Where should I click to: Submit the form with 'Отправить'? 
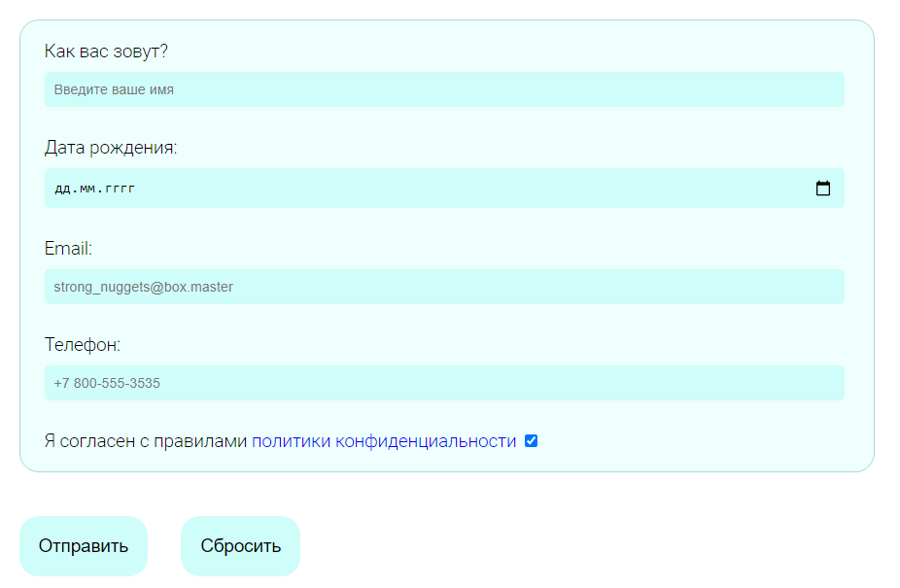click(x=84, y=545)
